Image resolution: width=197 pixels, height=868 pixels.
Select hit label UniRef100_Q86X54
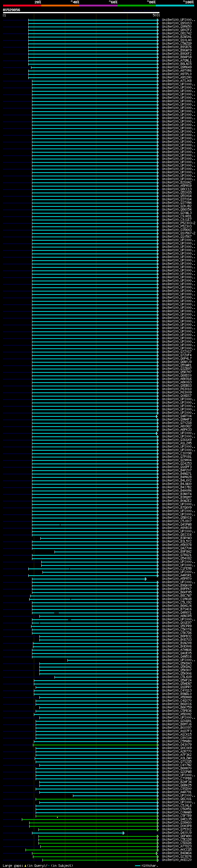176,209
